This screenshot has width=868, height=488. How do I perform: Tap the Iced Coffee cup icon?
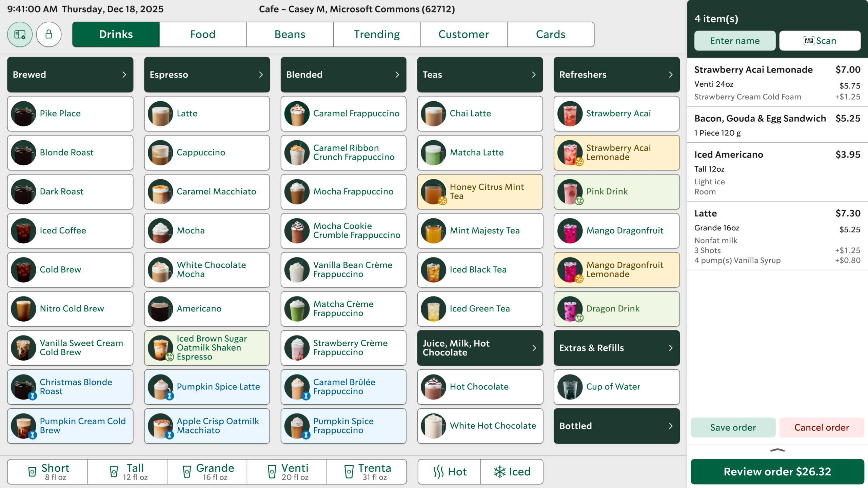tap(23, 231)
